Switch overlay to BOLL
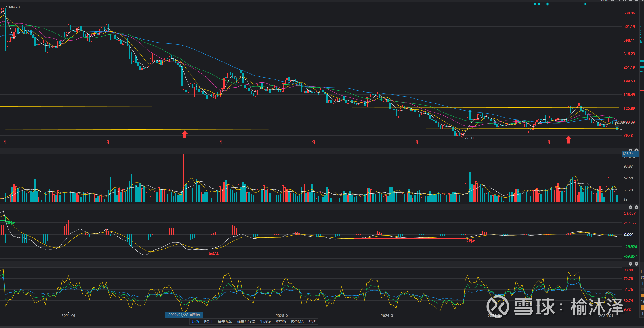 (x=208, y=321)
